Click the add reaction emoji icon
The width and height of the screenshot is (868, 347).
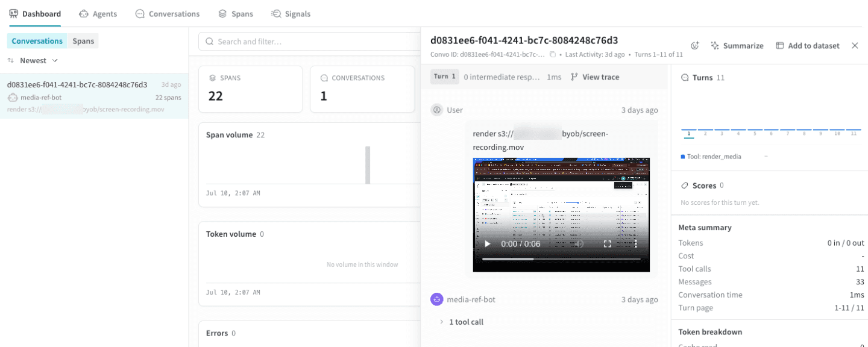(x=694, y=46)
